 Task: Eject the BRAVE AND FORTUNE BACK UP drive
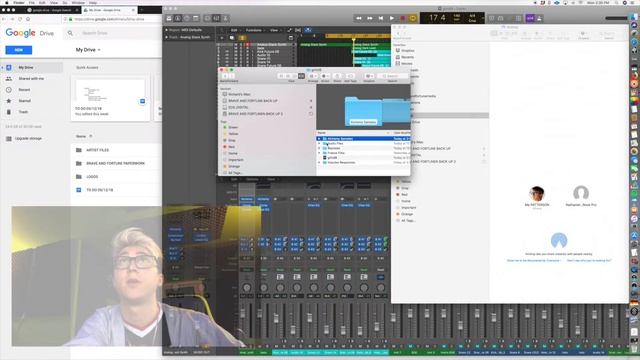pos(311,101)
